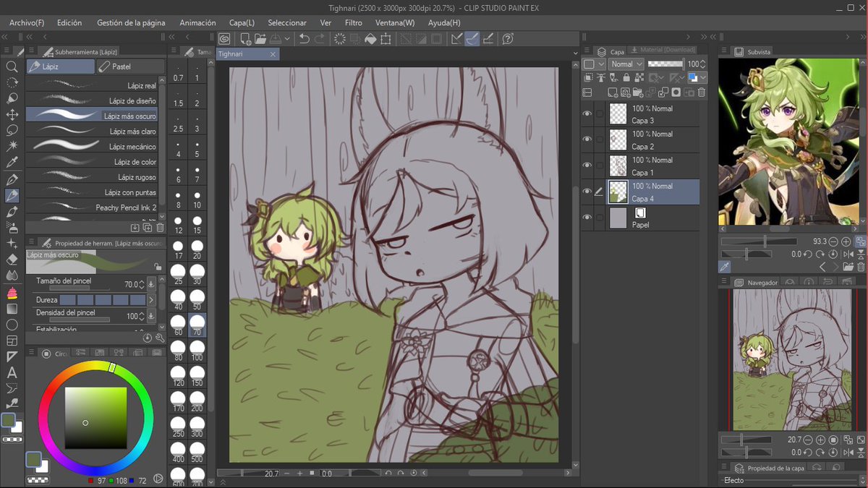Select the Peachy Pencil Ink 2 sub tool
This screenshot has width=868, height=488.
pyautogui.click(x=92, y=207)
